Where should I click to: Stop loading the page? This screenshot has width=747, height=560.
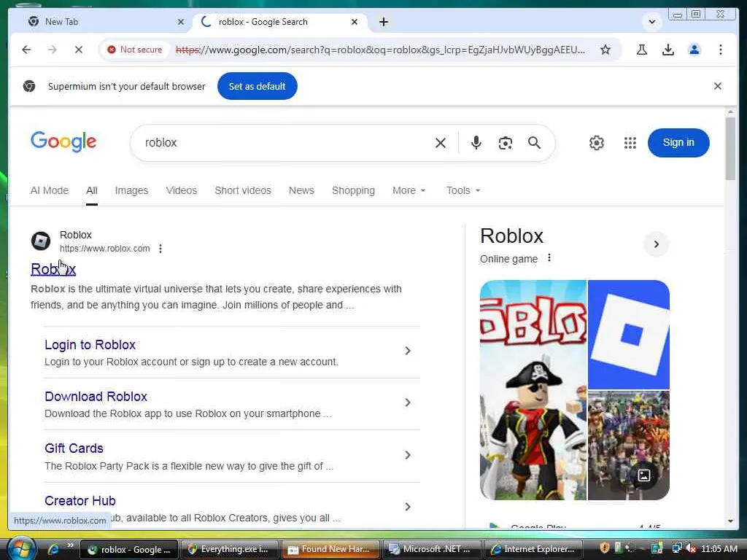pos(79,50)
